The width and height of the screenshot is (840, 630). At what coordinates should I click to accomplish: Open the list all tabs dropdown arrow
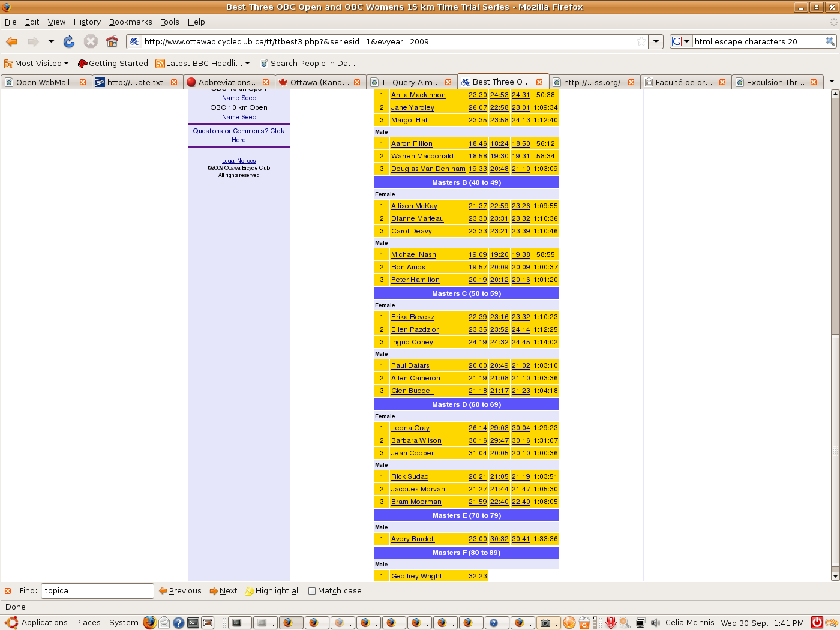[x=832, y=82]
